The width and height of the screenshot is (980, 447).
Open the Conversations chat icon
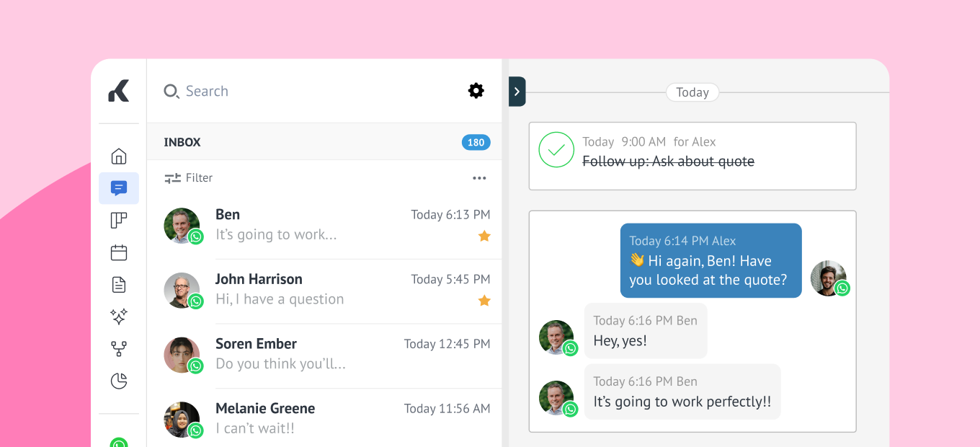(x=119, y=188)
